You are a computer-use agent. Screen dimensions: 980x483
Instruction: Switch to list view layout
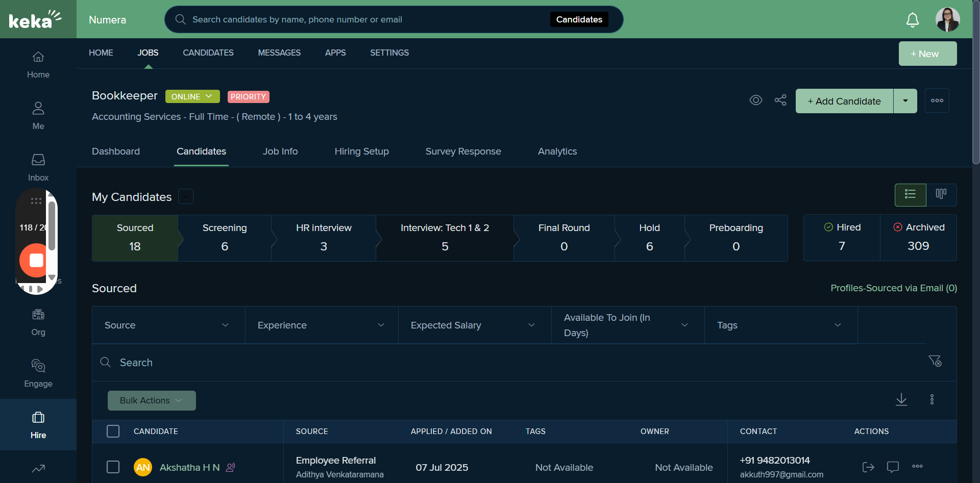[x=910, y=194]
